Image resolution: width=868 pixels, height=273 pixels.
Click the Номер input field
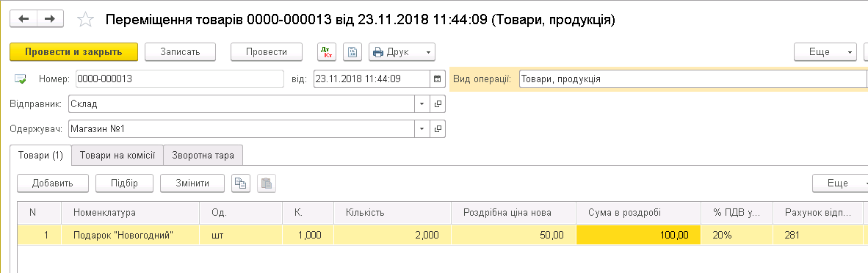tap(179, 79)
